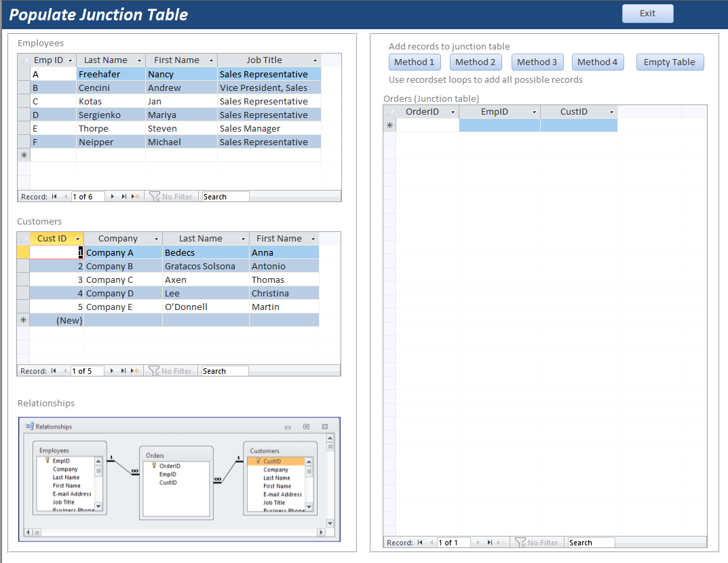Advance to next record in Employees navigator

pyautogui.click(x=111, y=196)
